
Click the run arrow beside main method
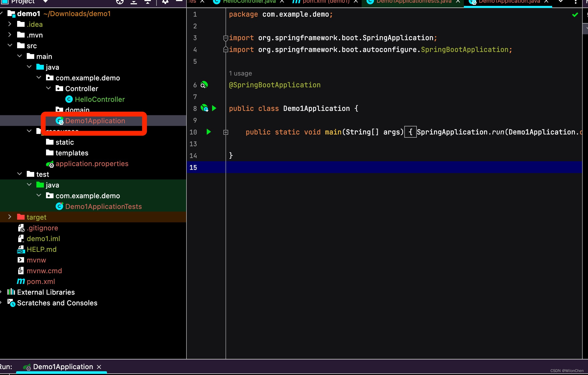[209, 132]
